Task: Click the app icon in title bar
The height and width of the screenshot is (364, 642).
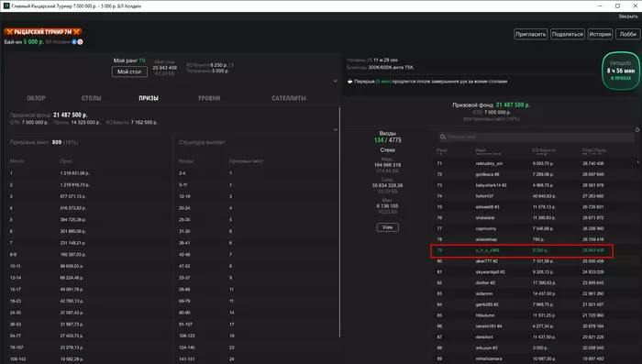Action: 6,6
